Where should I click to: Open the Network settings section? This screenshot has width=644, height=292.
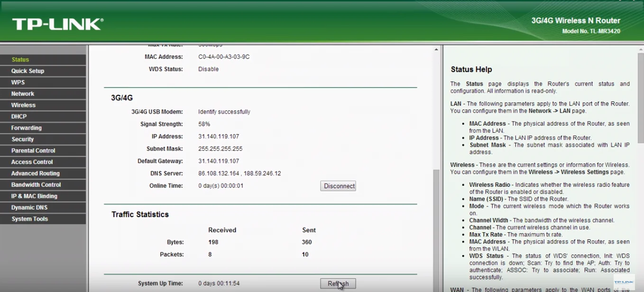pos(22,93)
